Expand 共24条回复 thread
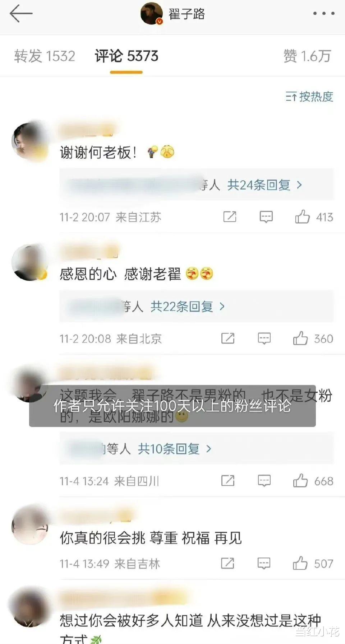This screenshot has width=345, height=644. pyautogui.click(x=265, y=185)
